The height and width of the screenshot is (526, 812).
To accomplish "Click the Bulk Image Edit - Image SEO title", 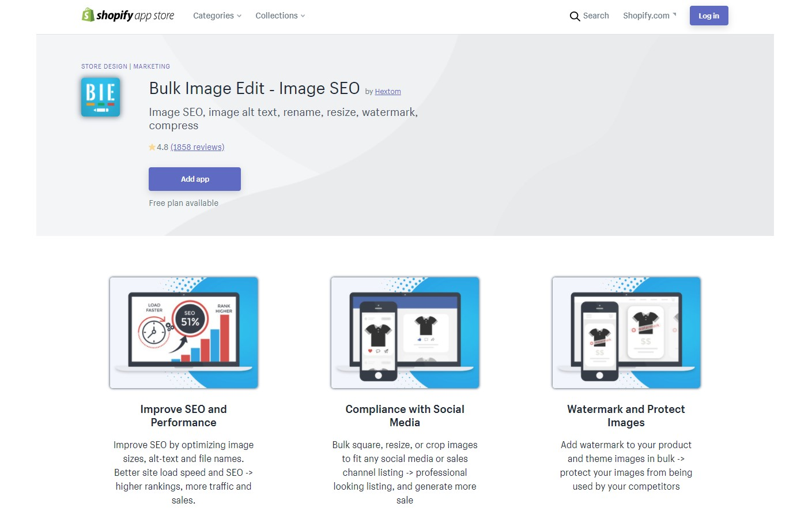I will [x=254, y=88].
